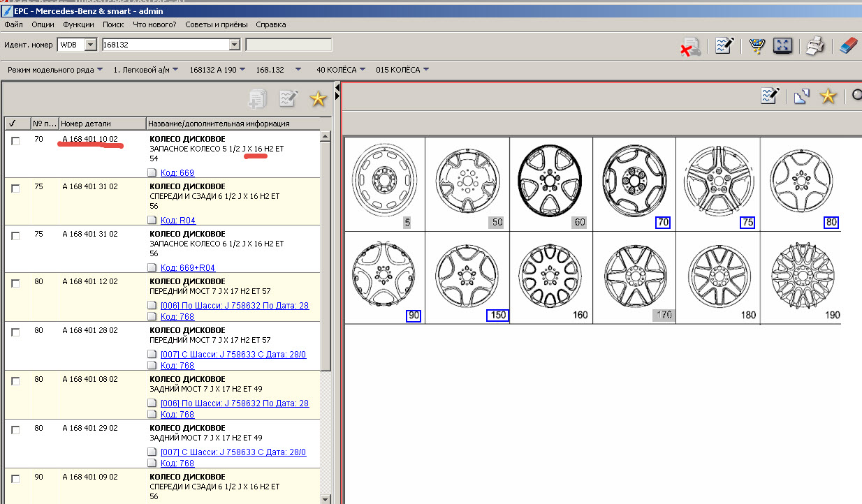The height and width of the screenshot is (504, 862).
Task: Open the Что нового? menu
Action: pyautogui.click(x=154, y=24)
